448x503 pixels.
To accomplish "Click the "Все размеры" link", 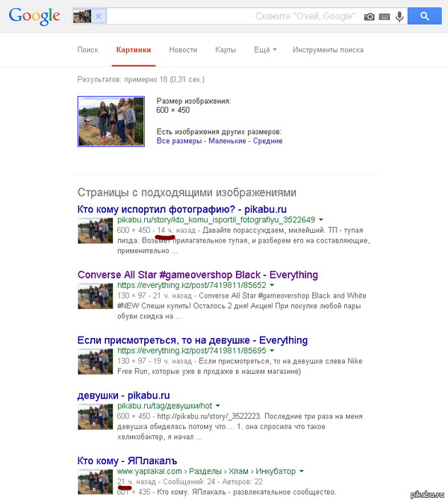I will pos(179,140).
